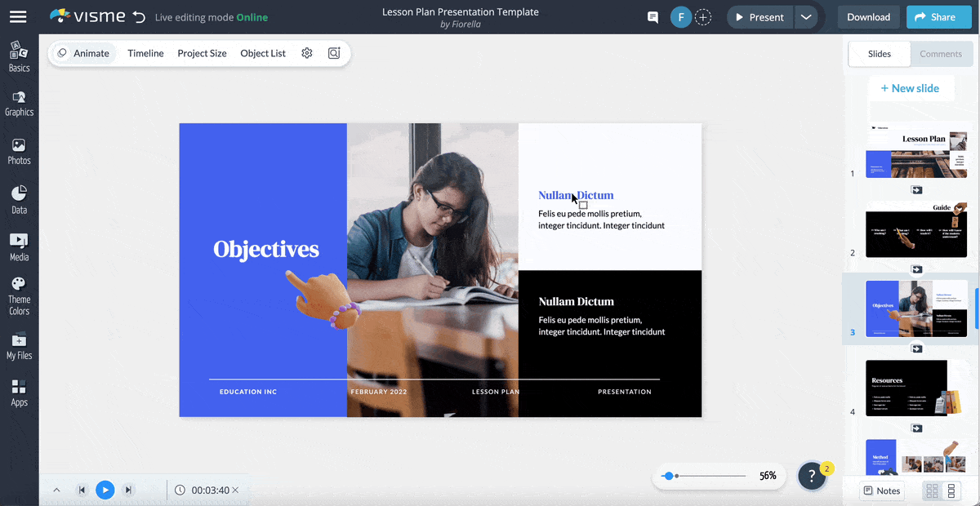Open the search tool in the top toolbar

333,52
